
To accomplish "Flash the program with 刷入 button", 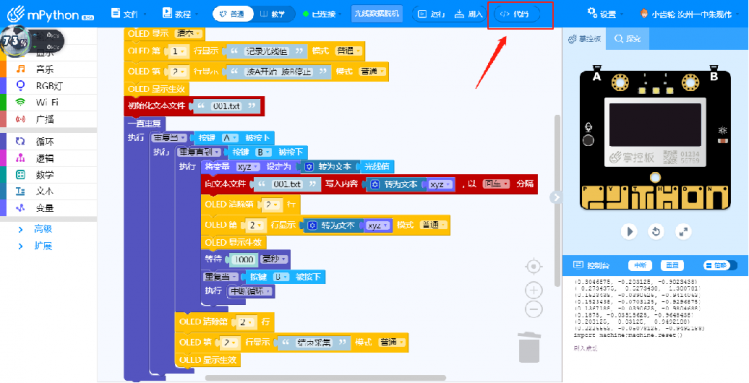I will point(468,14).
